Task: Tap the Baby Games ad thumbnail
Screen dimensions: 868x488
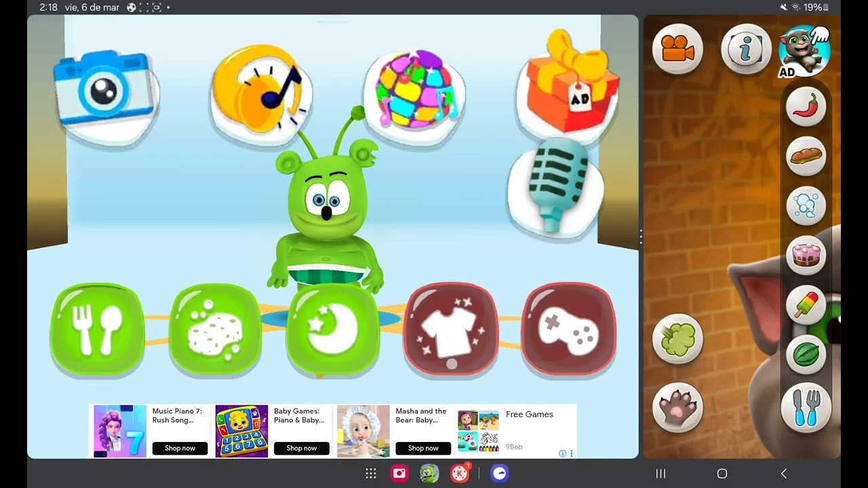Action: point(241,431)
